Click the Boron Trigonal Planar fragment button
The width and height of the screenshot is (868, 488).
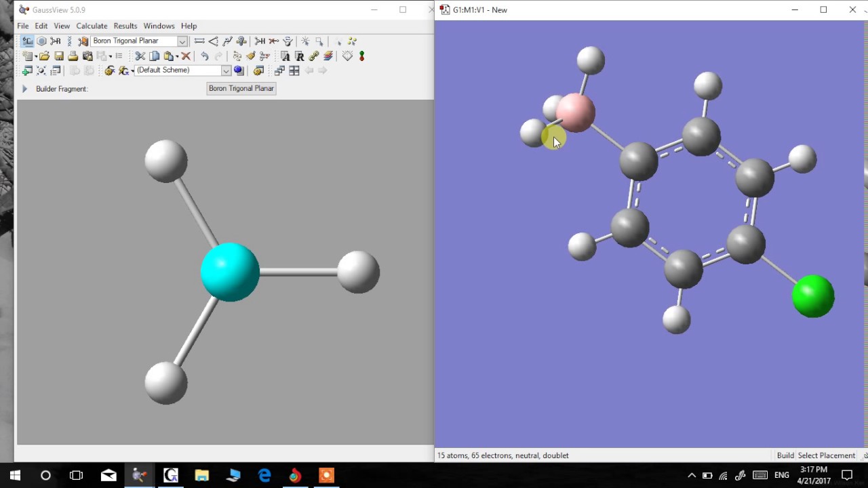pos(241,88)
